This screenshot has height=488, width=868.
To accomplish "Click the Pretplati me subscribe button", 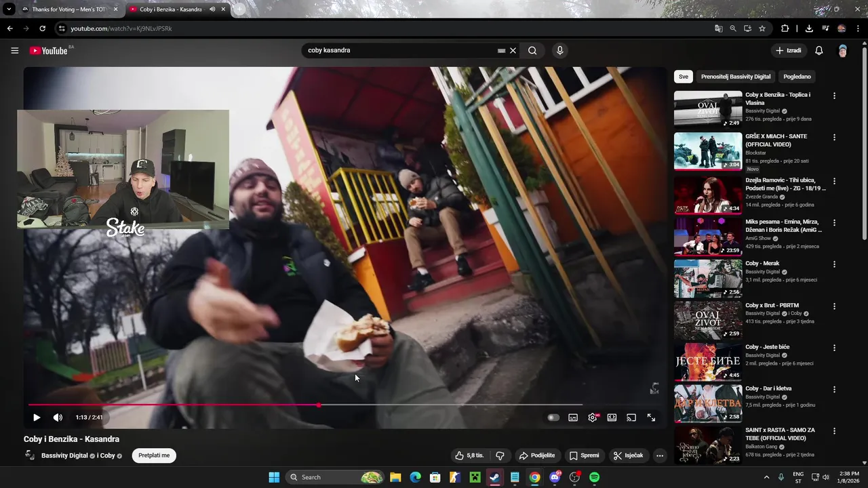I will tap(154, 455).
